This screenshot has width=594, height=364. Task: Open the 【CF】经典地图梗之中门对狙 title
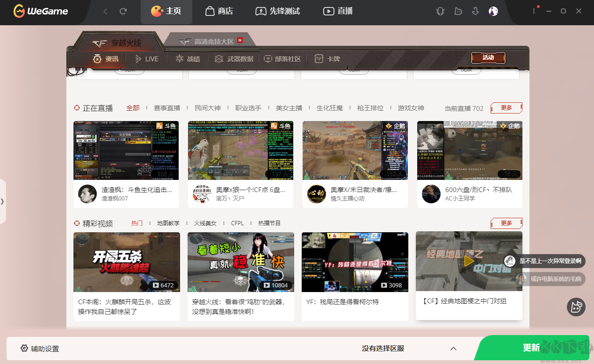[x=464, y=301]
